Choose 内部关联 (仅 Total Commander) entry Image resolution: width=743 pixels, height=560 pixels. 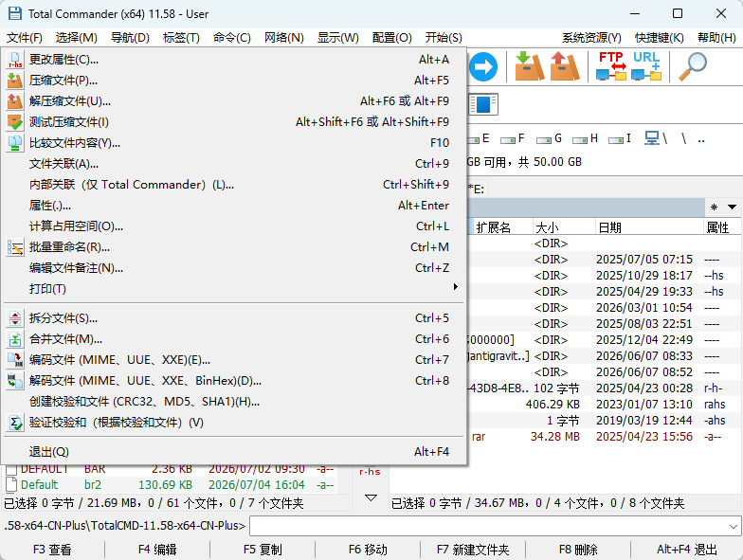click(x=235, y=185)
